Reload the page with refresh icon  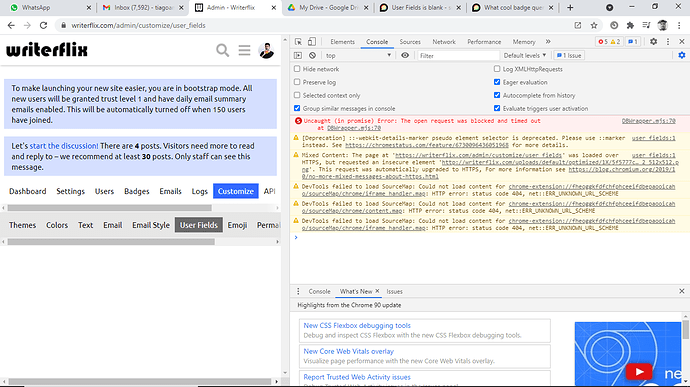pos(43,26)
